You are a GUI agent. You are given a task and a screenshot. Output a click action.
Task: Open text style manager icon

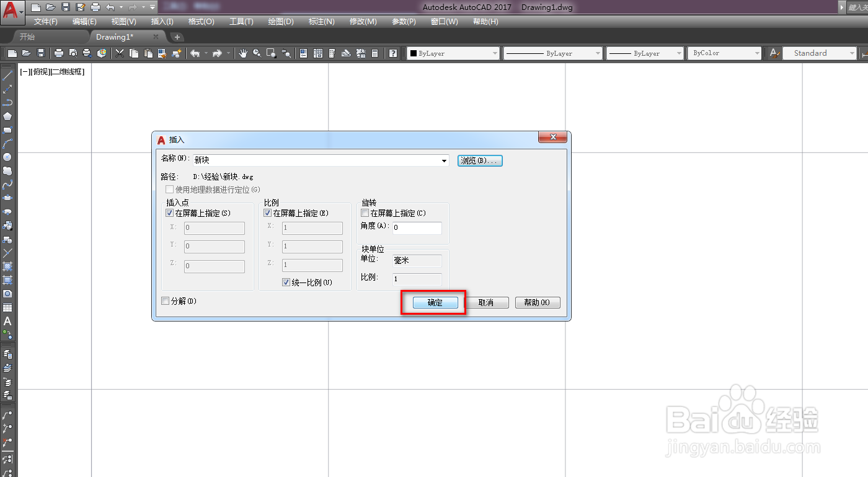(774, 53)
